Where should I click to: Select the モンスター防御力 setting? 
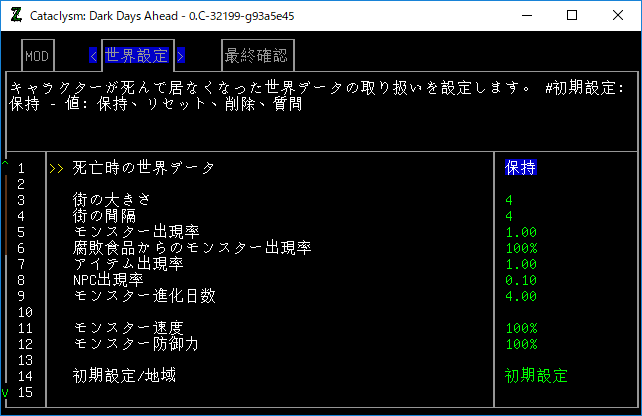tap(136, 344)
